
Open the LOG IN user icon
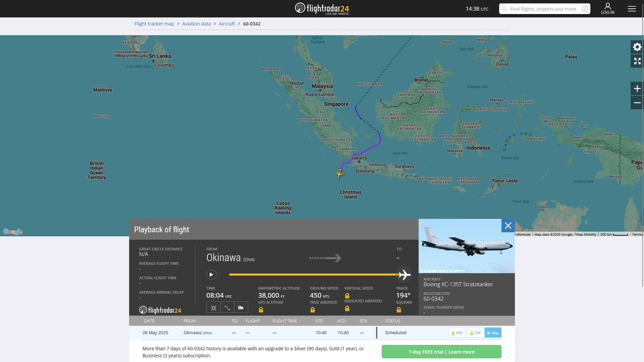coord(608,9)
